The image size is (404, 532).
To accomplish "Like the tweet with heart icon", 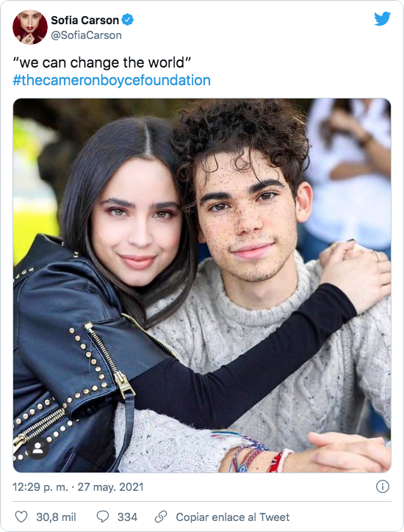I will pos(21,517).
